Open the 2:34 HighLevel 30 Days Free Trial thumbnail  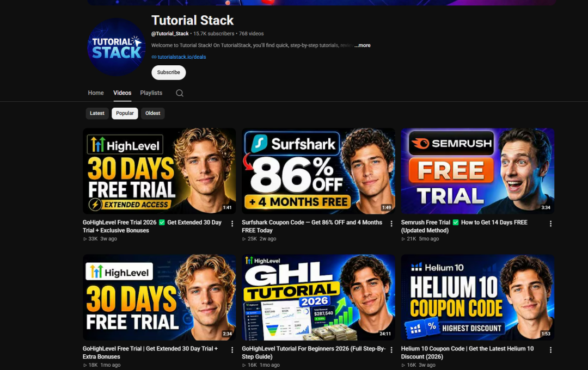click(160, 298)
